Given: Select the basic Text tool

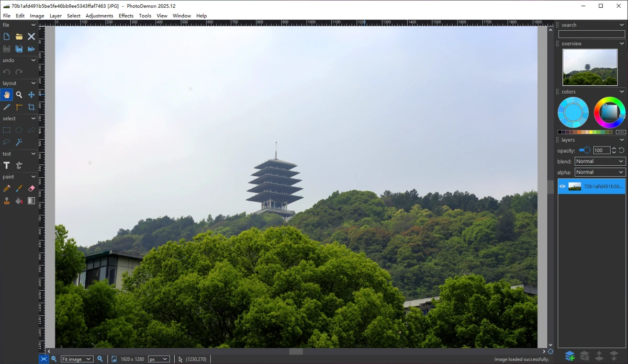Looking at the screenshot, I should point(6,165).
